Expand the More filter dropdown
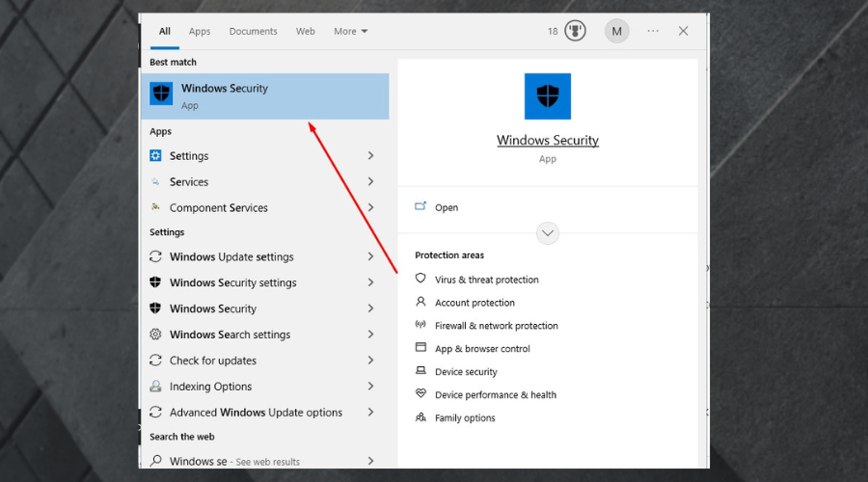The width and height of the screenshot is (868, 482). point(350,32)
